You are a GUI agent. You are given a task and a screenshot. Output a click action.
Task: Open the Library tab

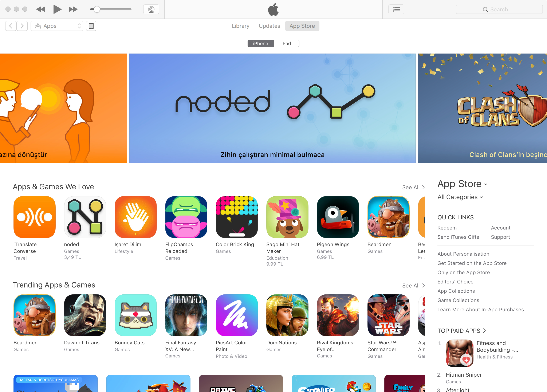[x=240, y=26]
